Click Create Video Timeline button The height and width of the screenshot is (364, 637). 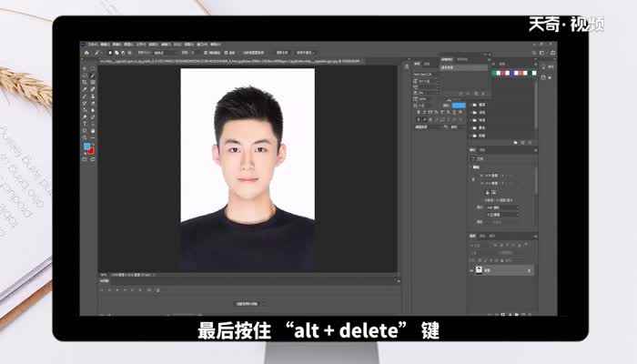(247, 303)
